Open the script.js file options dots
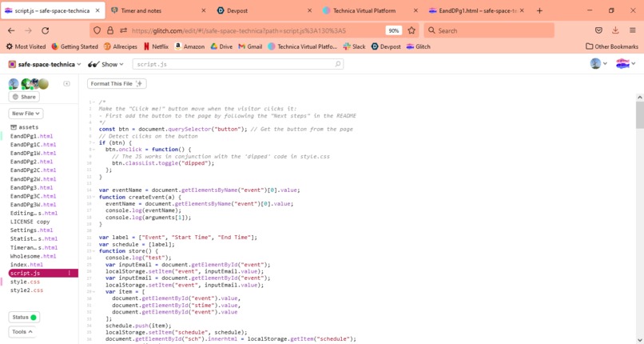Viewport: 644px width, 344px height. click(x=70, y=274)
